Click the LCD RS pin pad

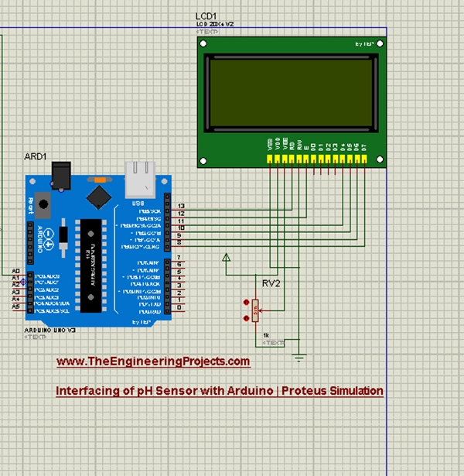pyautogui.click(x=292, y=159)
